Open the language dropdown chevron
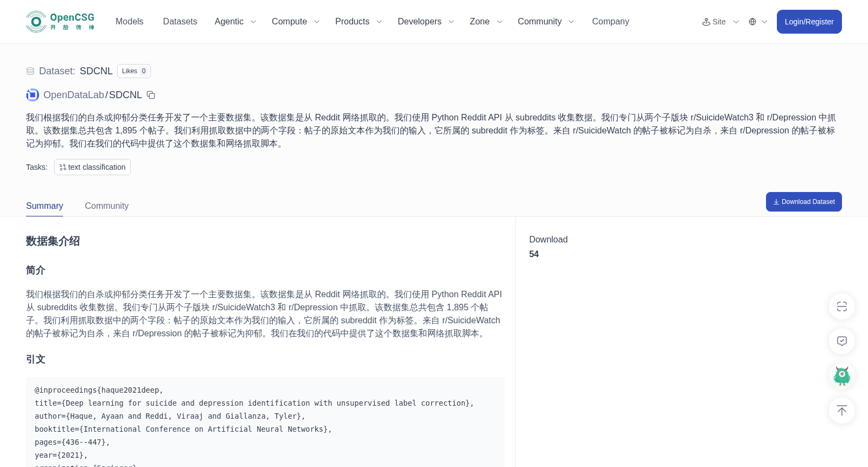This screenshot has width=868, height=467. [764, 22]
